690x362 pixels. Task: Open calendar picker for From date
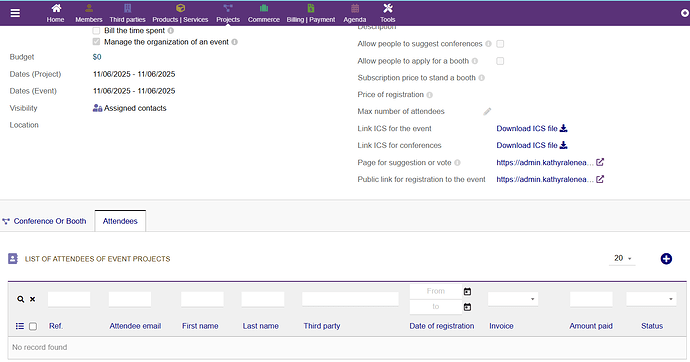(467, 291)
